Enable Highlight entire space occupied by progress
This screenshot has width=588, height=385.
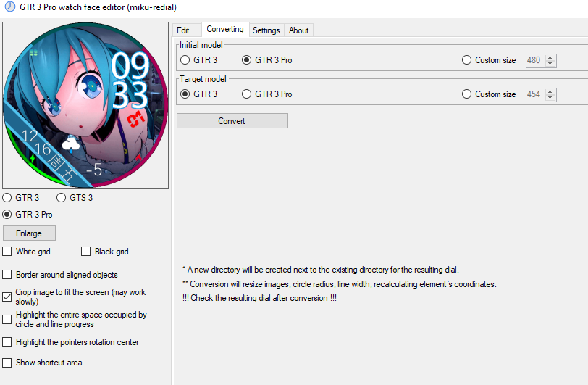tap(75, 319)
